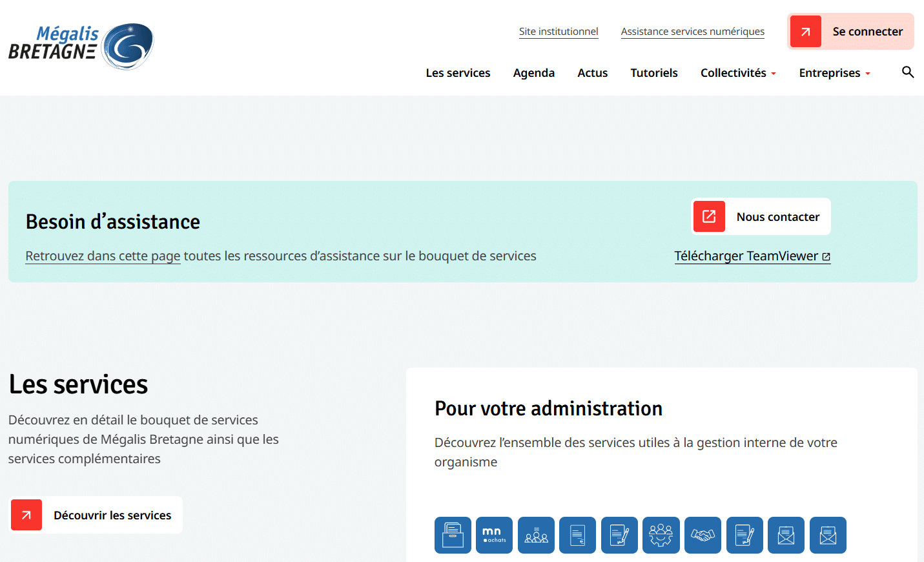
Task: Open the Les services menu item
Action: tap(458, 73)
